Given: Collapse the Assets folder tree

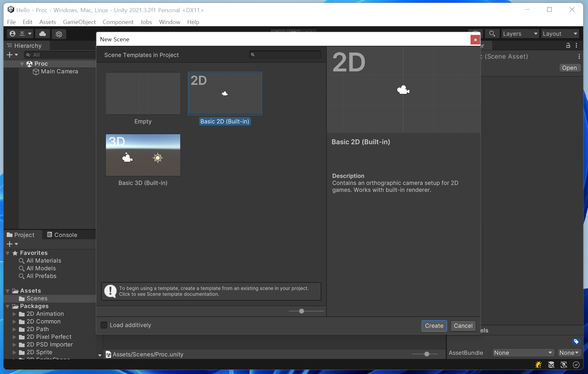Looking at the screenshot, I should [x=8, y=291].
